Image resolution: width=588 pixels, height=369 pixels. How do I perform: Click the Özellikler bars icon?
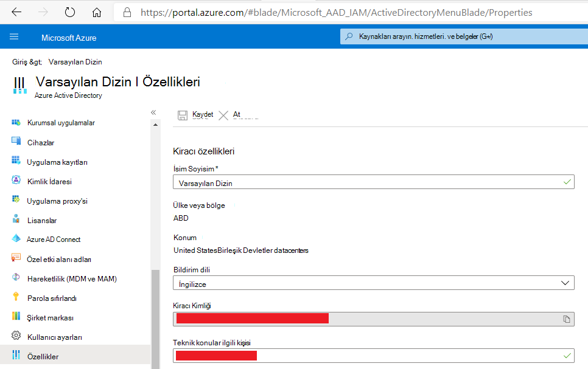pyautogui.click(x=16, y=355)
